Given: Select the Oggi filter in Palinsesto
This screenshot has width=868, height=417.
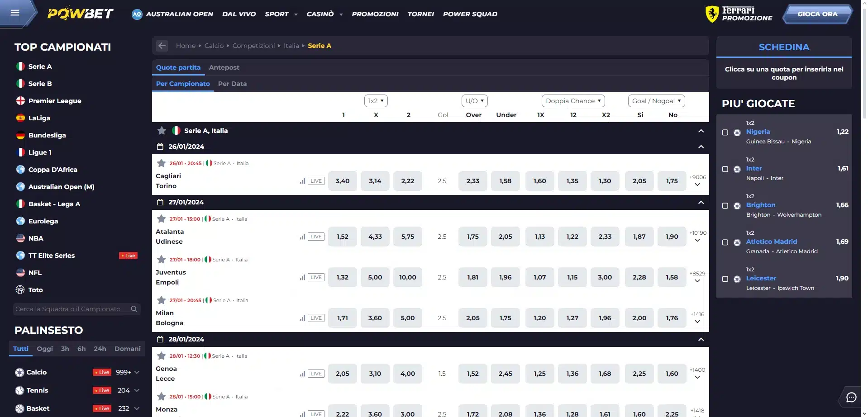Looking at the screenshot, I should (45, 349).
